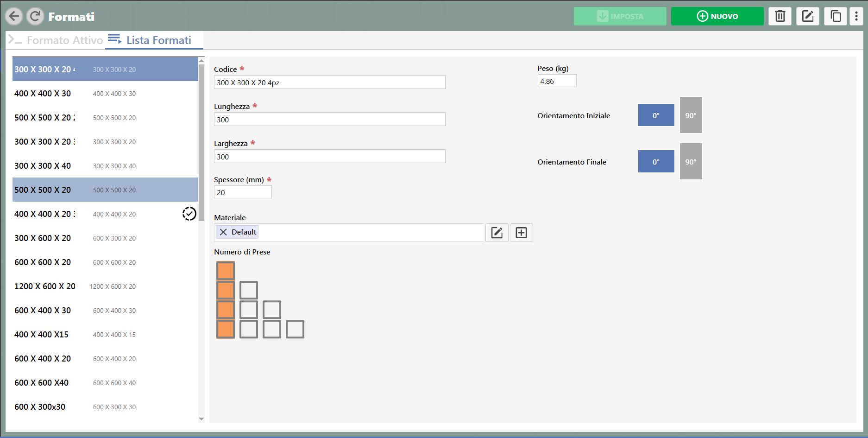The image size is (868, 438).
Task: Click the NUOVO button
Action: point(717,16)
